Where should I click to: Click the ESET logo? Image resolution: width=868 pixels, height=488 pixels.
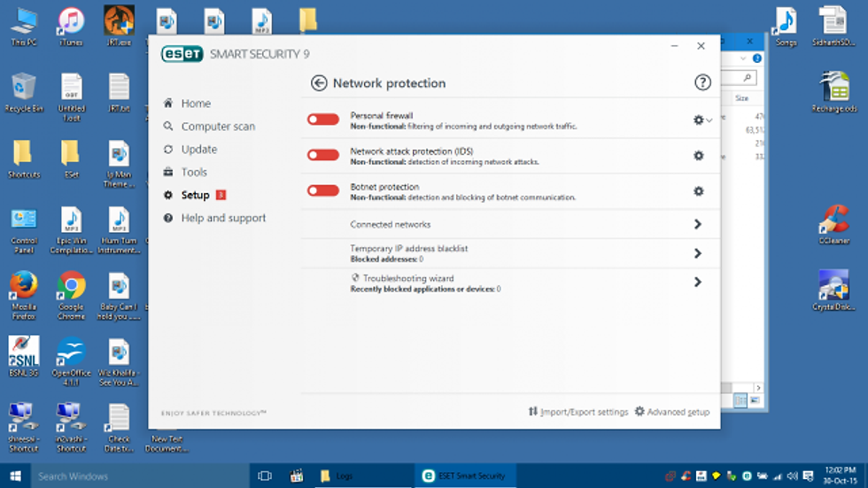click(182, 54)
